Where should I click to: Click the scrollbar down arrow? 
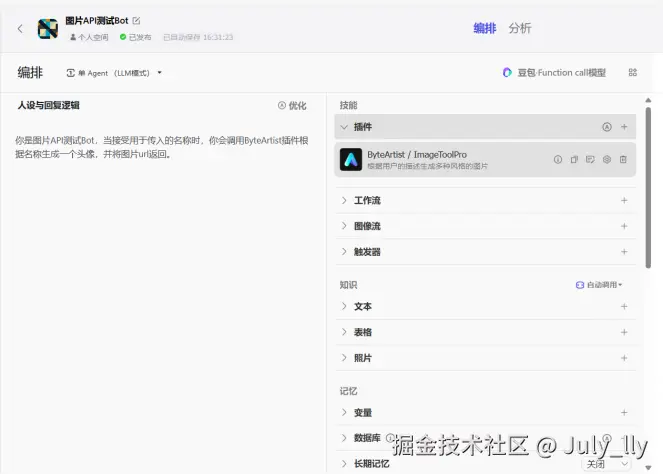click(x=648, y=468)
